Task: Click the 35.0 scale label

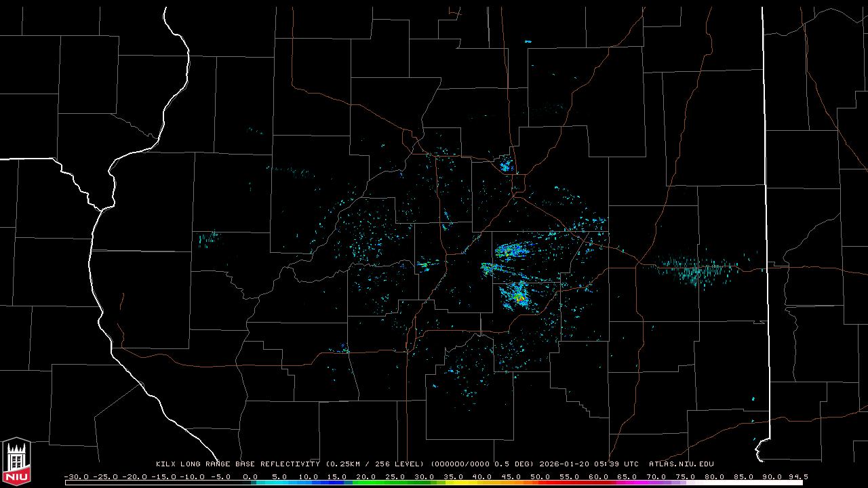Action: 453,477
